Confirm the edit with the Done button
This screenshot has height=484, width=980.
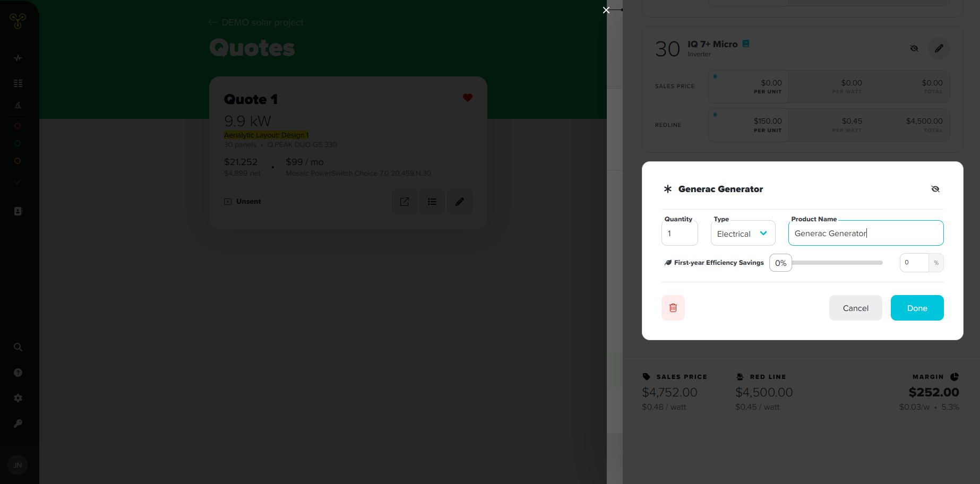(x=917, y=308)
